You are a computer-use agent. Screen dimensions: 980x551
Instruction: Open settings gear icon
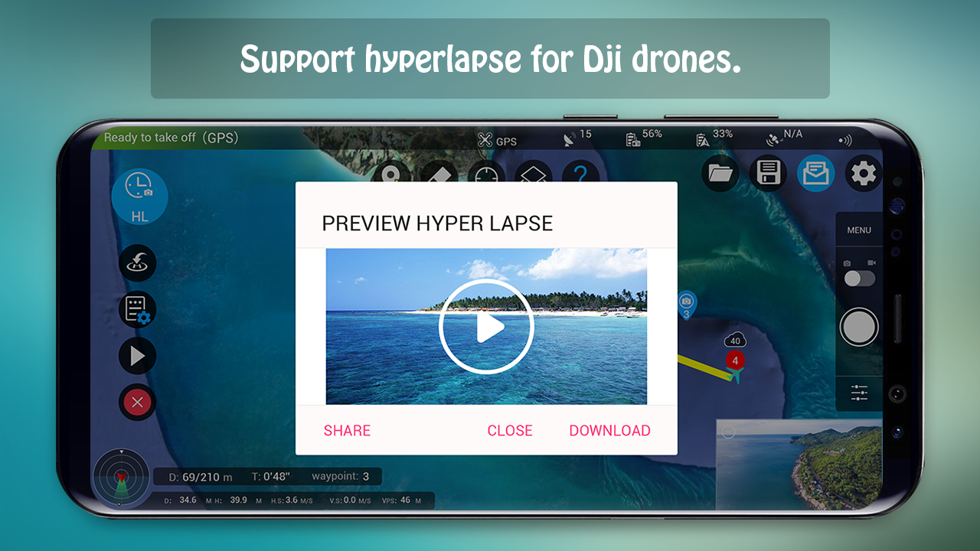click(x=864, y=174)
